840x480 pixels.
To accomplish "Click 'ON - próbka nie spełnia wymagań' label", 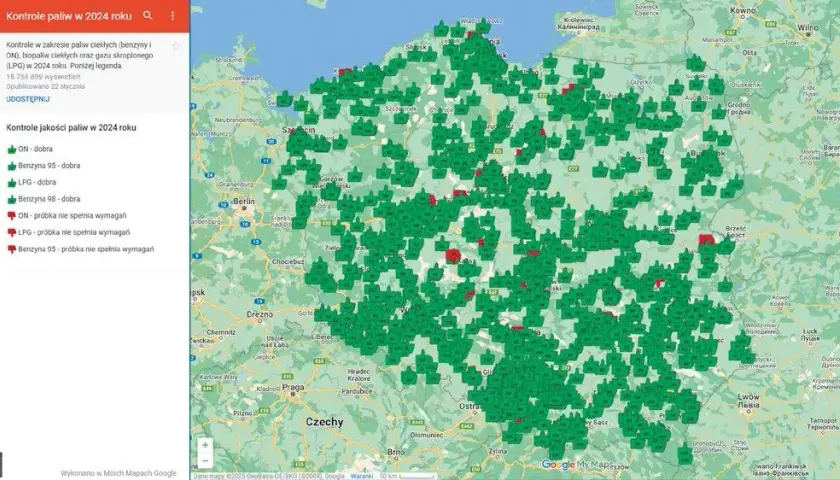I will (x=72, y=215).
